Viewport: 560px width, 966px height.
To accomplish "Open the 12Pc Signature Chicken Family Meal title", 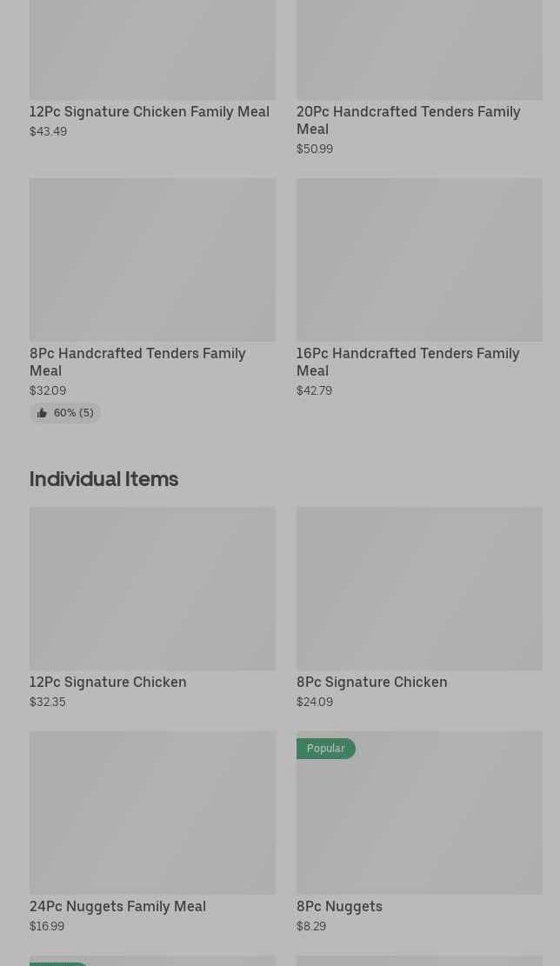I will point(150,112).
